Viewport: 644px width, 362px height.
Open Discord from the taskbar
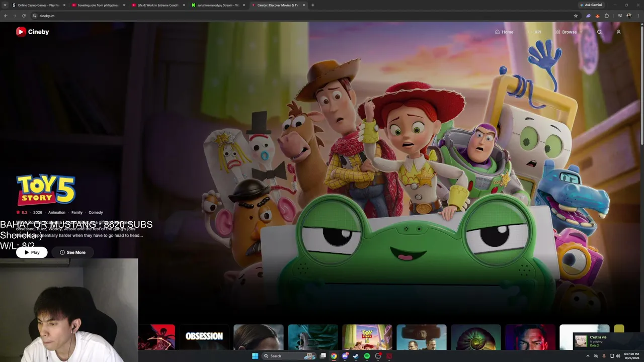(x=345, y=356)
